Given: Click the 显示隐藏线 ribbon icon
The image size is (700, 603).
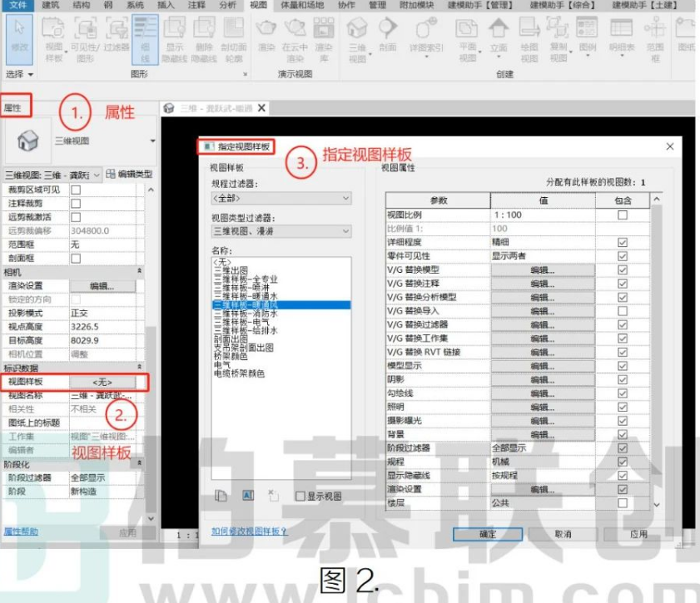Looking at the screenshot, I should [x=175, y=39].
